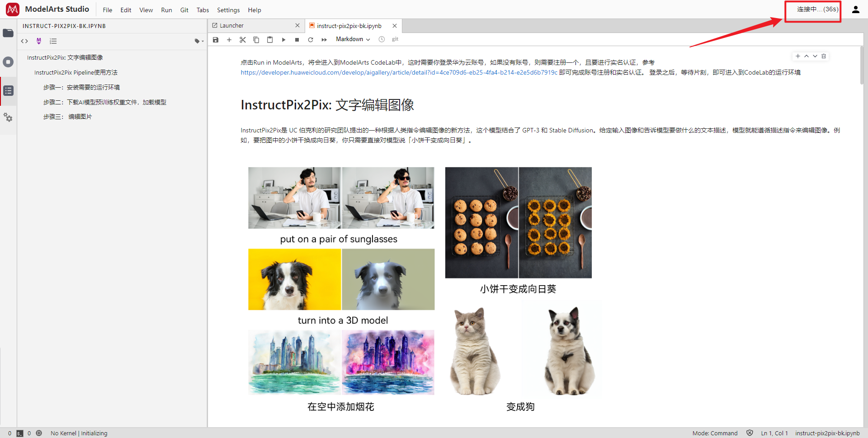Toggle auto-numbering of headings in contents
This screenshot has width=868, height=438.
pyautogui.click(x=53, y=41)
